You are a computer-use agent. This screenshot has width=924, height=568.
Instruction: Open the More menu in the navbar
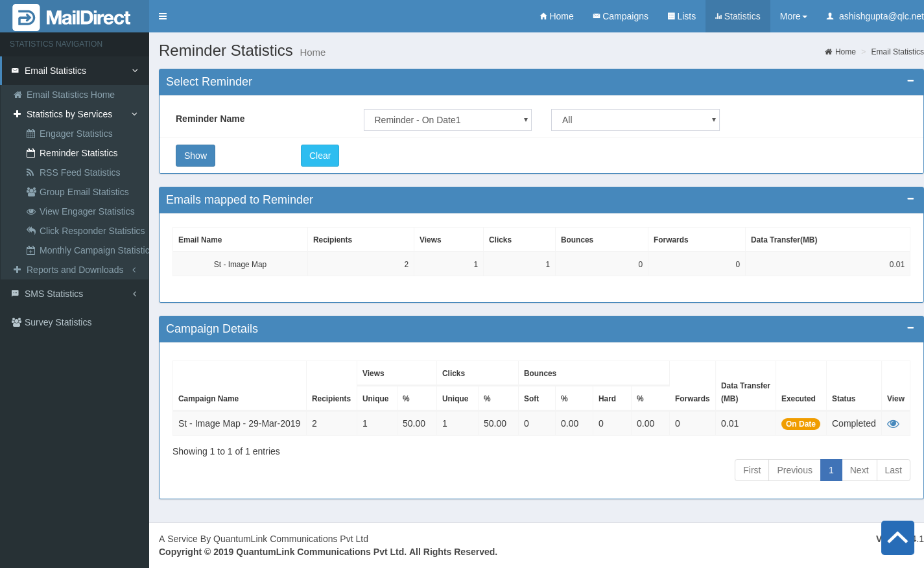pyautogui.click(x=793, y=16)
